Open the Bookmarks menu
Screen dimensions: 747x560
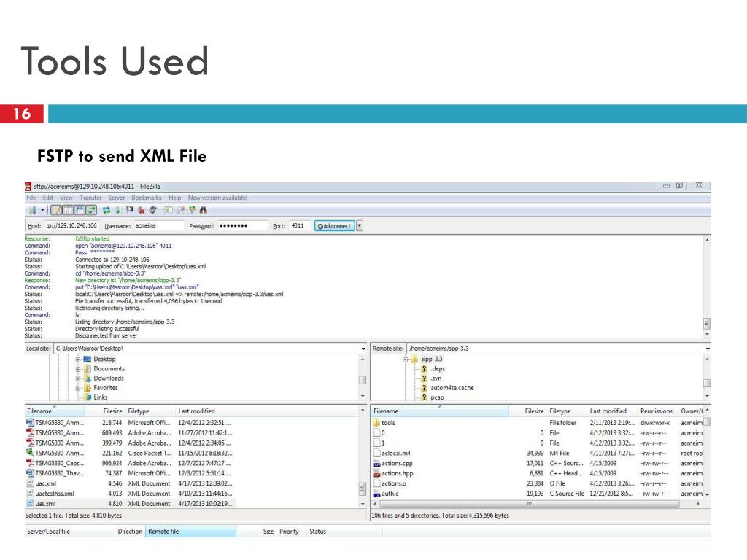pos(146,198)
